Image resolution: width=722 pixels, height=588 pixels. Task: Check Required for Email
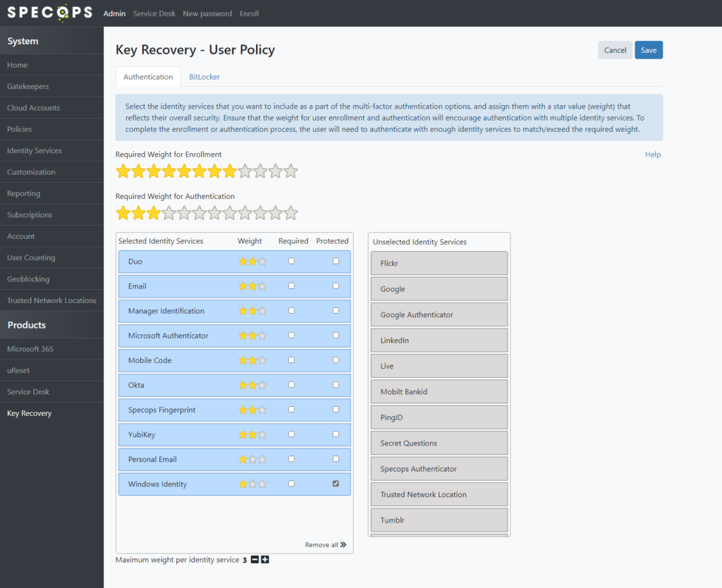291,286
